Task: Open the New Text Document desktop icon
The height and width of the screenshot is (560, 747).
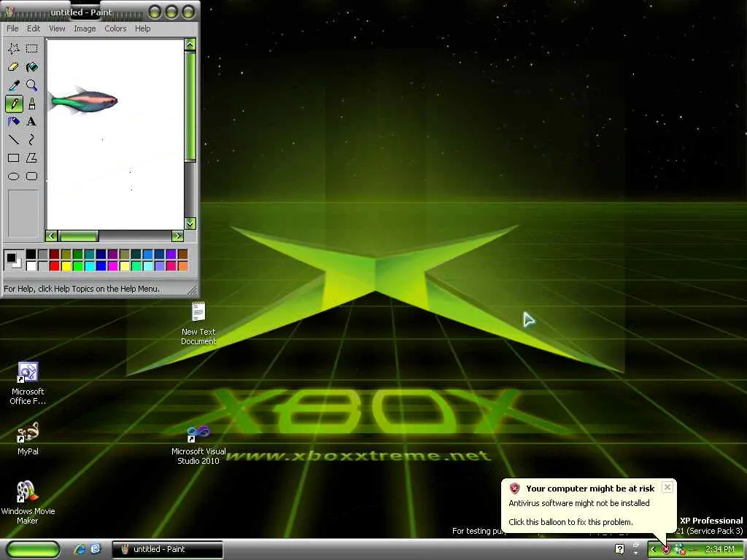Action: [198, 323]
